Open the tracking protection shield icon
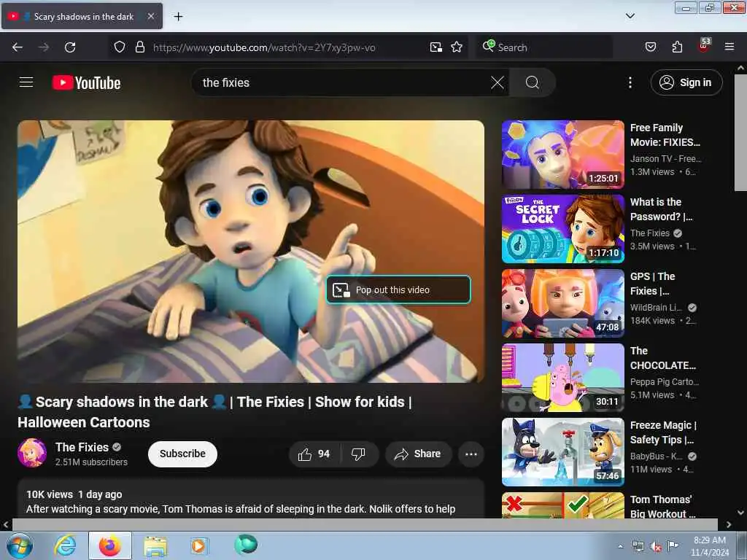 (120, 47)
